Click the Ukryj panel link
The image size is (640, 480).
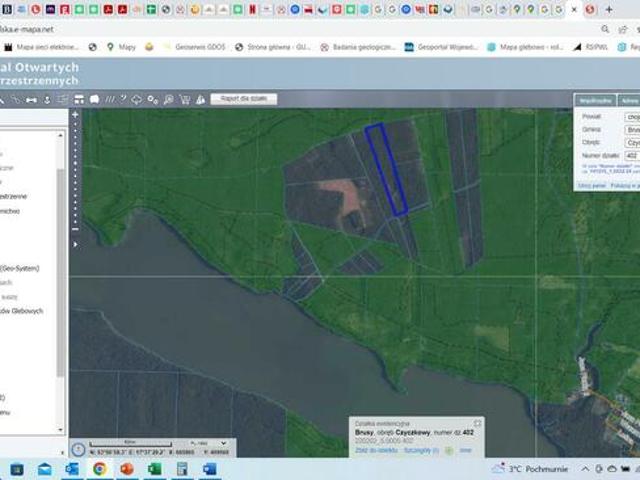590,185
